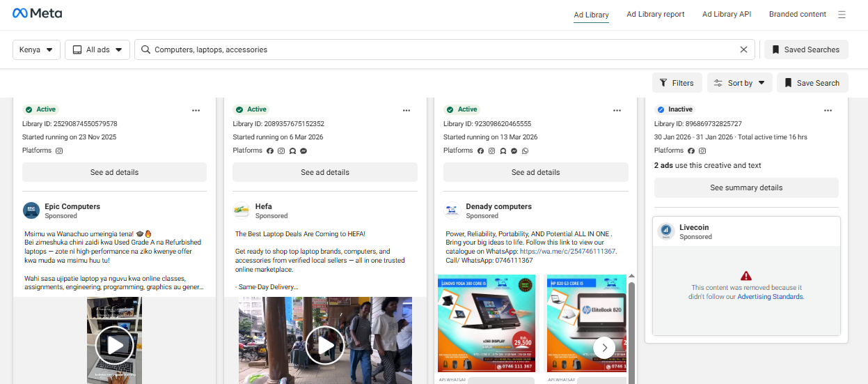Viewport: 868px width, 384px height.
Task: Click the Hefa profile avatar
Action: point(242,210)
